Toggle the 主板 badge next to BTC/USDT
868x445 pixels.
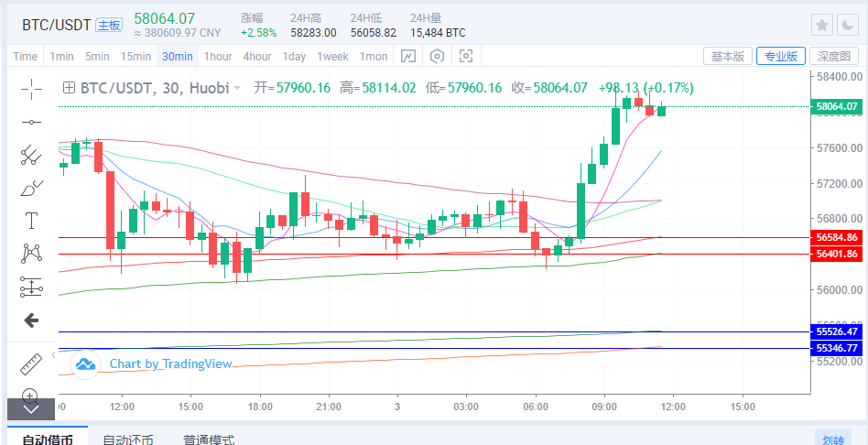click(108, 25)
